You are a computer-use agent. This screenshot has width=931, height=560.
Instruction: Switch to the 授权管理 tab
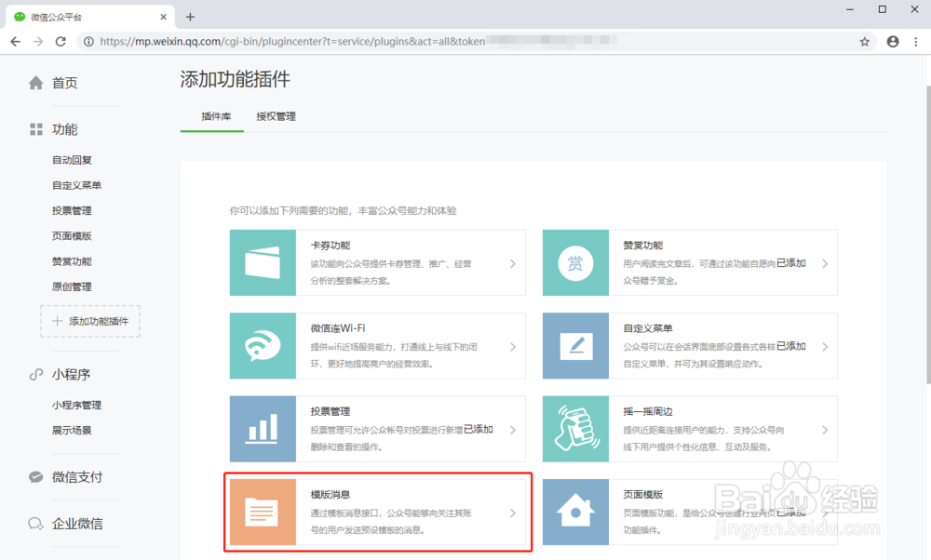point(277,116)
